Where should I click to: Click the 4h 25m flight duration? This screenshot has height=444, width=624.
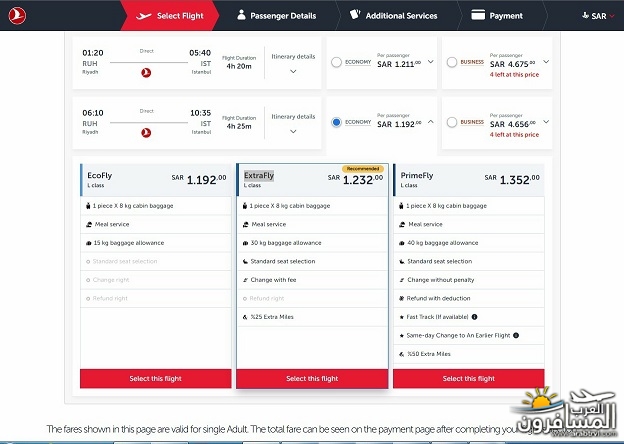pos(239,127)
